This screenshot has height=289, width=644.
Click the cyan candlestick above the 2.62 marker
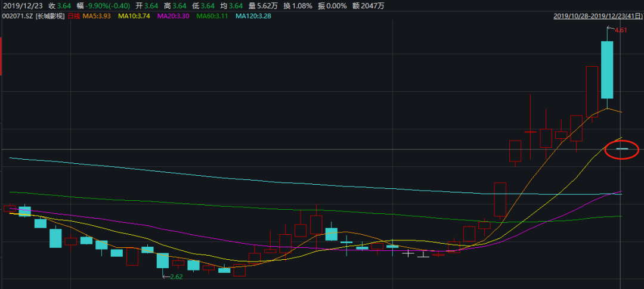163,260
